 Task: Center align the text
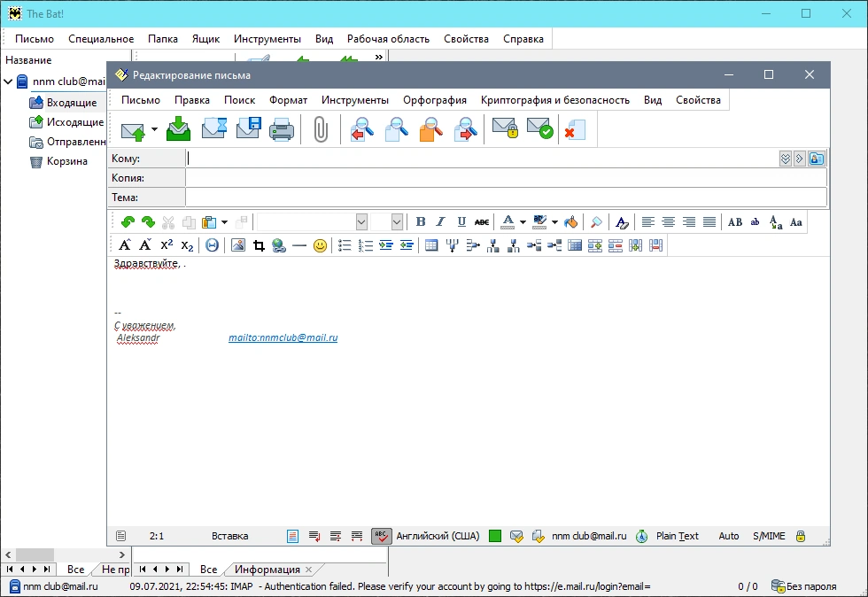[x=668, y=222]
